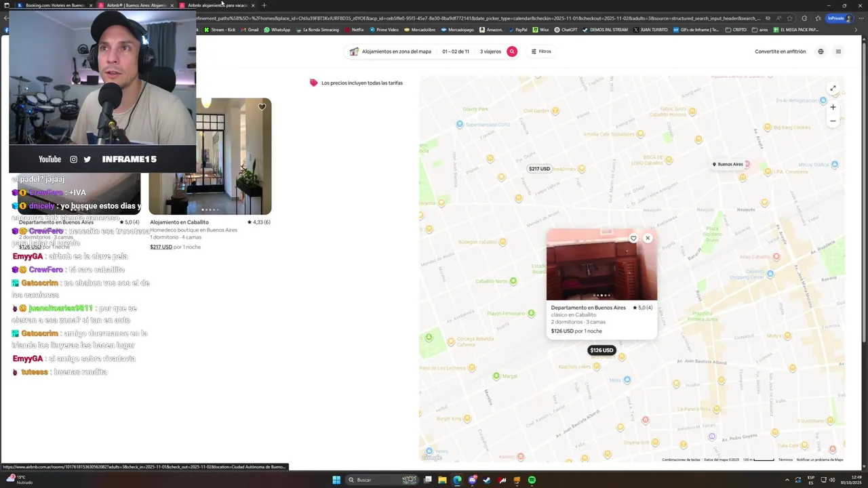Switch to Airbnb Buenos Aires Alojamientos tab

point(136,5)
